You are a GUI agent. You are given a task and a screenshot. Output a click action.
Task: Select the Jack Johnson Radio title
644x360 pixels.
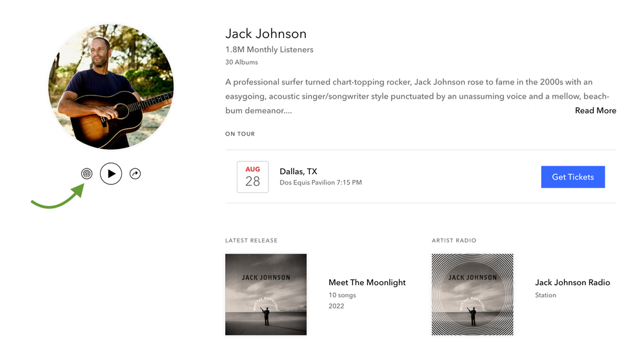pos(572,282)
